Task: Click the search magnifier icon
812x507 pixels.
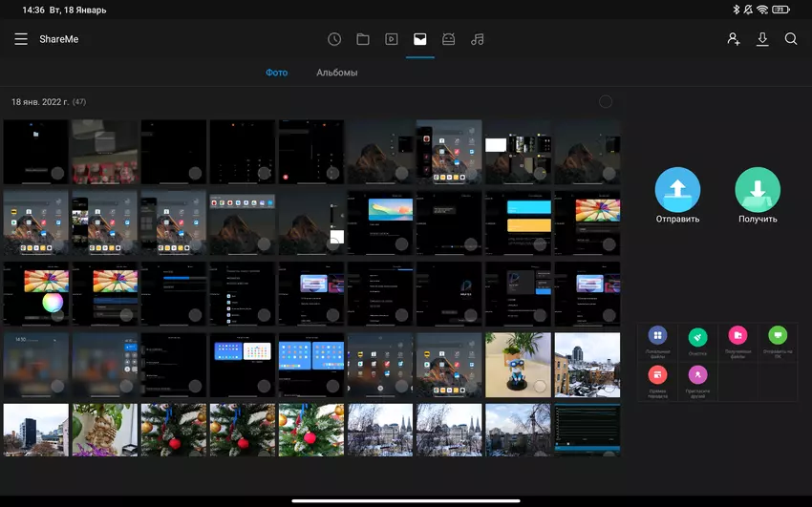Action: pos(791,39)
